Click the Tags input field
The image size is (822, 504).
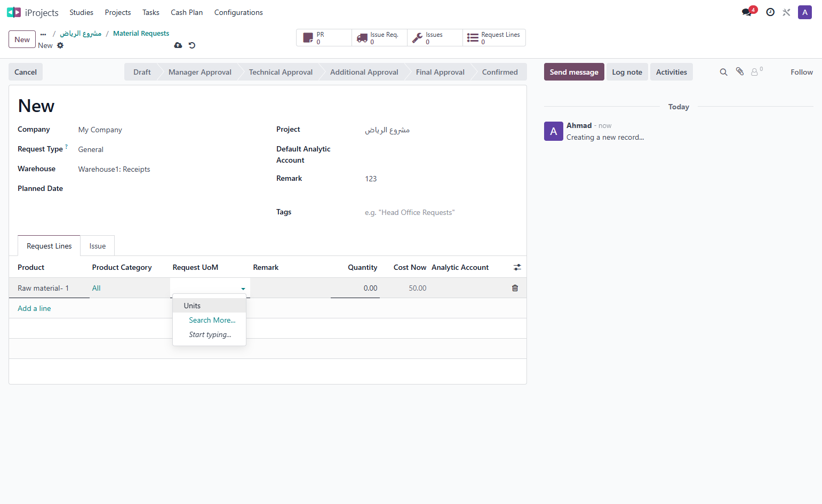pos(441,212)
